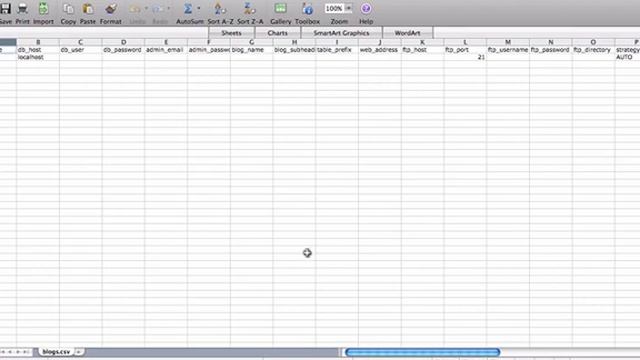
Task: Click the localhost cell
Action: tap(38, 58)
